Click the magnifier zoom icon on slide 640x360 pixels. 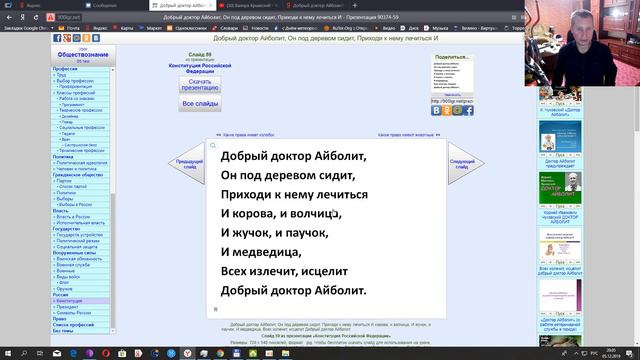pos(213,146)
